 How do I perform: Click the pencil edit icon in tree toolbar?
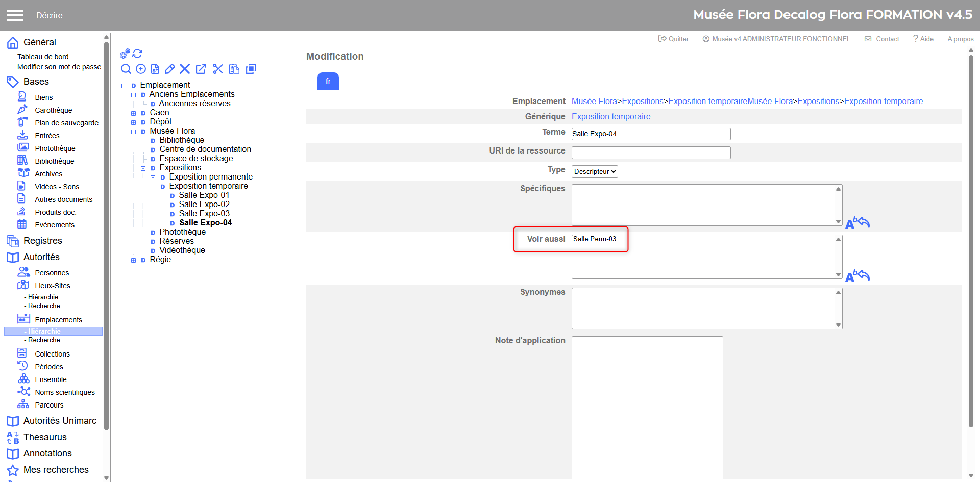click(170, 69)
